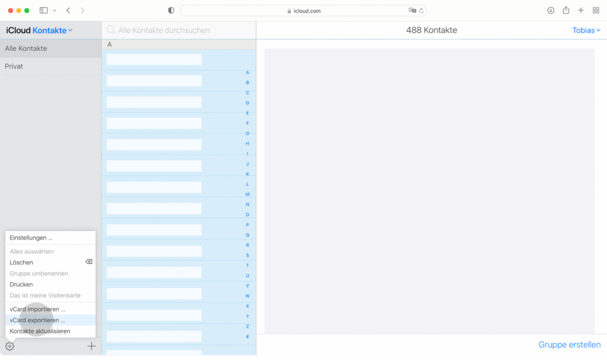The image size is (607, 364).
Task: Open the Tobias account dropdown
Action: pos(586,30)
